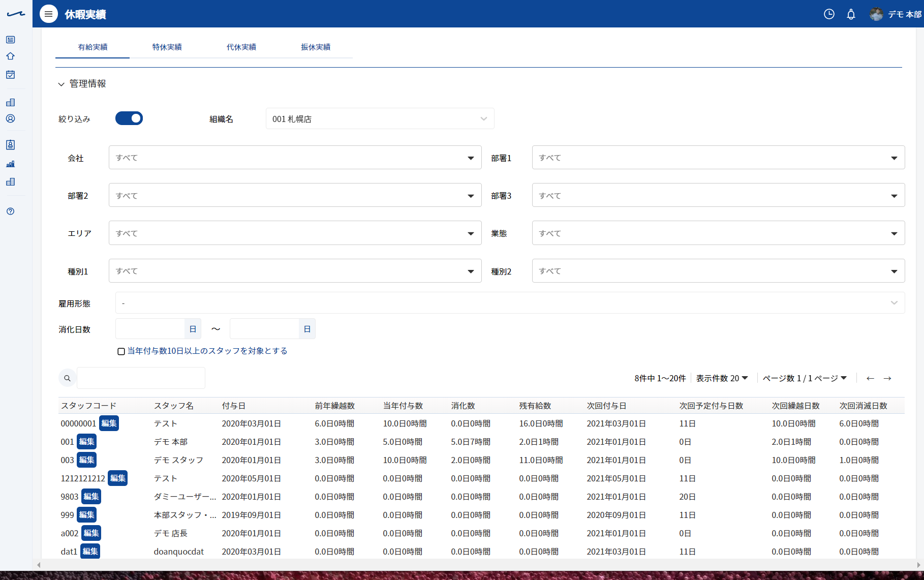Screen dimensions: 924x580
Task: Switch to 代休実績 tab
Action: coord(241,47)
